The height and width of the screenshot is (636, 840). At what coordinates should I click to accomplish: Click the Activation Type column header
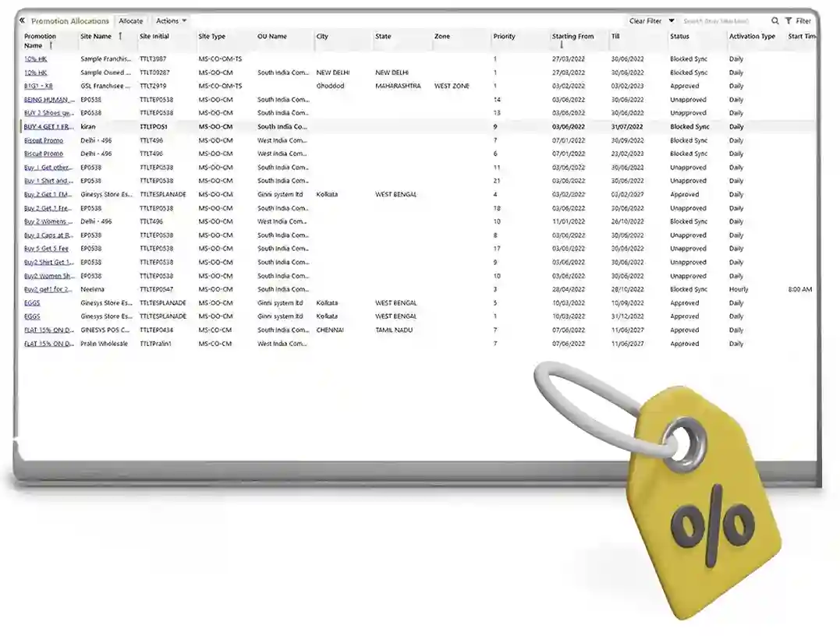[x=751, y=37]
